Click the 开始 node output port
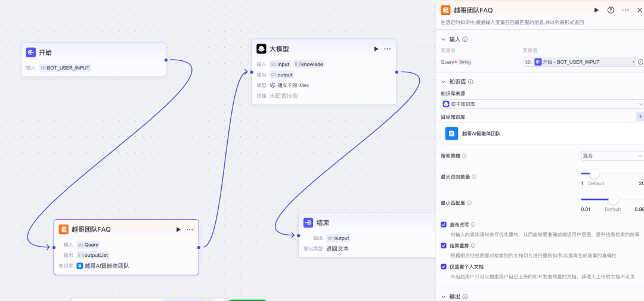The height and width of the screenshot is (301, 644). pos(166,60)
